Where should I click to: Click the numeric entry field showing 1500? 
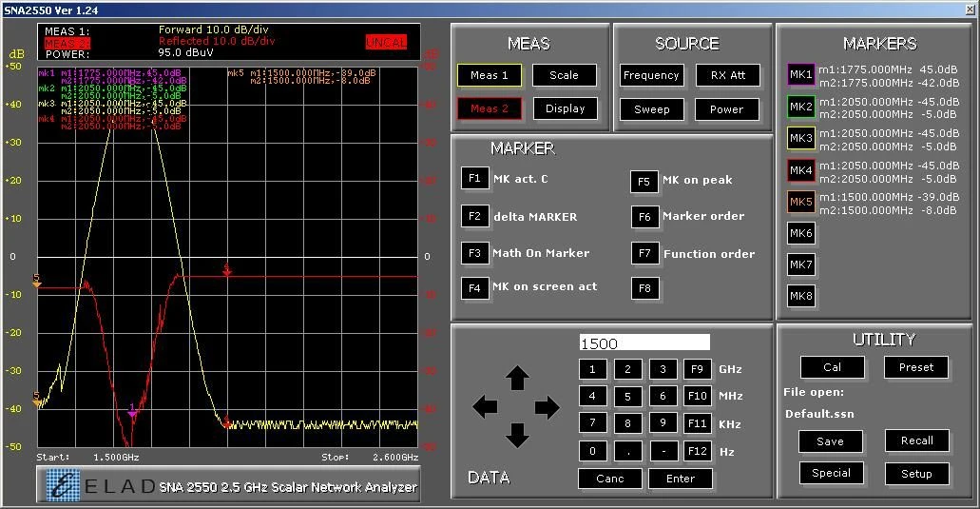pyautogui.click(x=644, y=343)
